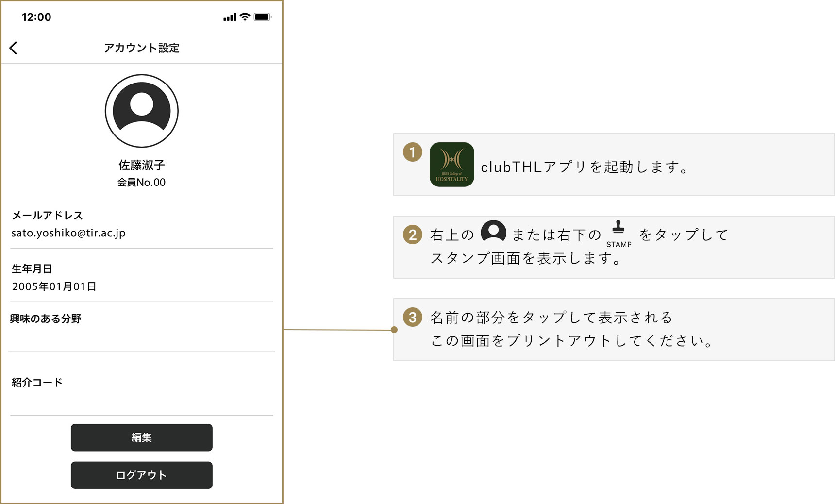
Task: Tap the 会員No.00 member number text
Action: (x=141, y=183)
